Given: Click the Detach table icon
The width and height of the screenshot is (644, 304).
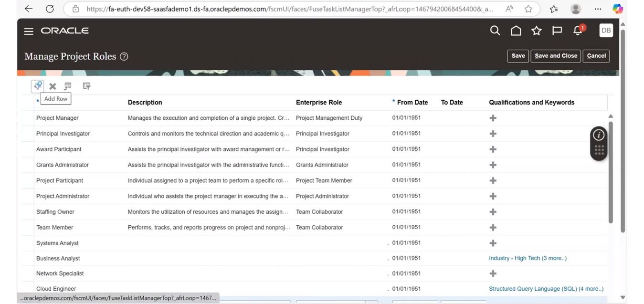Looking at the screenshot, I should click(x=67, y=86).
